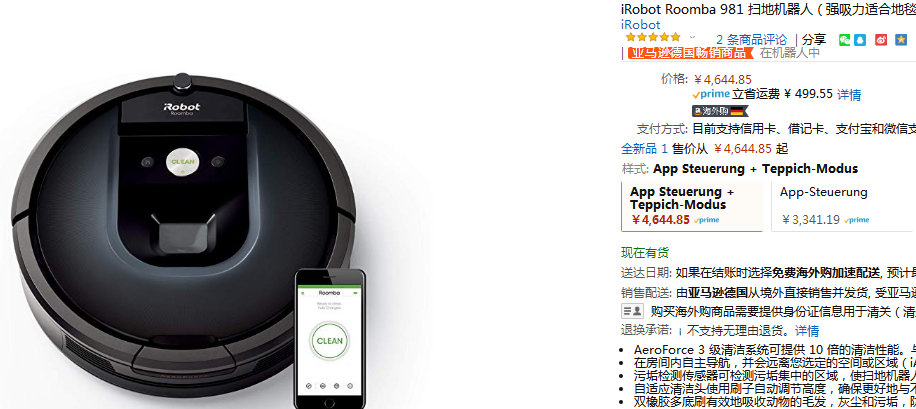Image resolution: width=916 pixels, height=409 pixels.
Task: Click the ID info icon beside 购买海外购商品
Action: coord(632,311)
